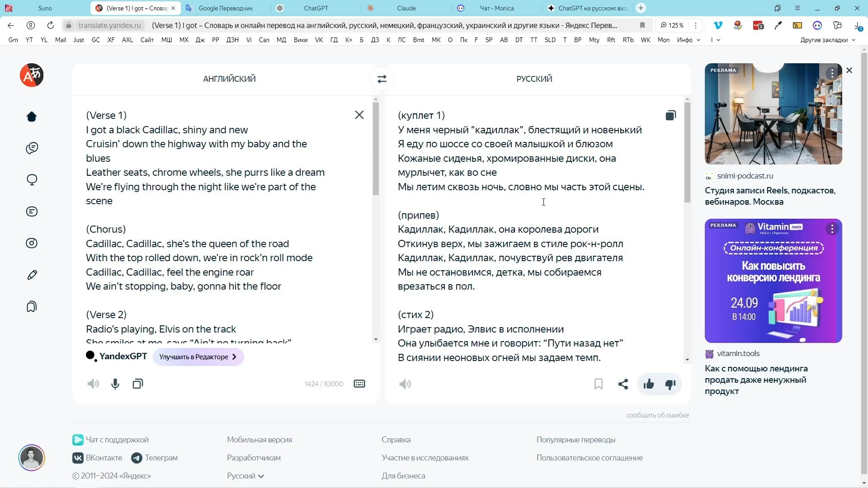Click сообщить об ошибке link
The width and height of the screenshot is (868, 488).
pyautogui.click(x=657, y=415)
